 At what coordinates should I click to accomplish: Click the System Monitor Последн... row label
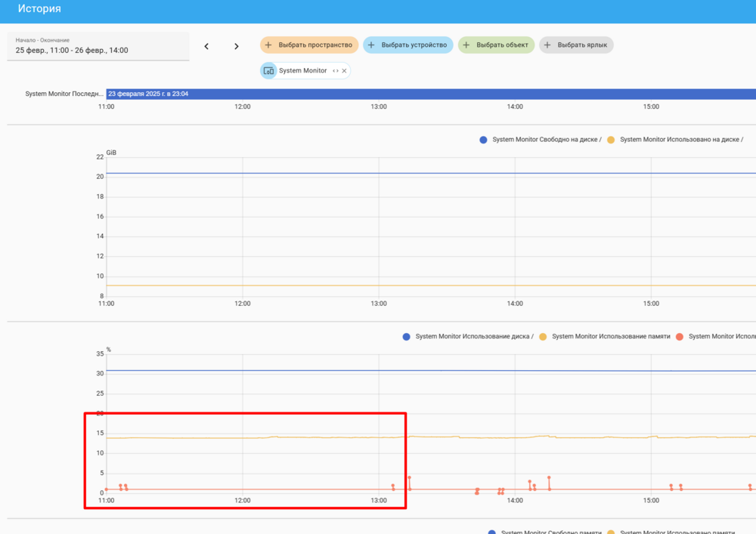64,94
